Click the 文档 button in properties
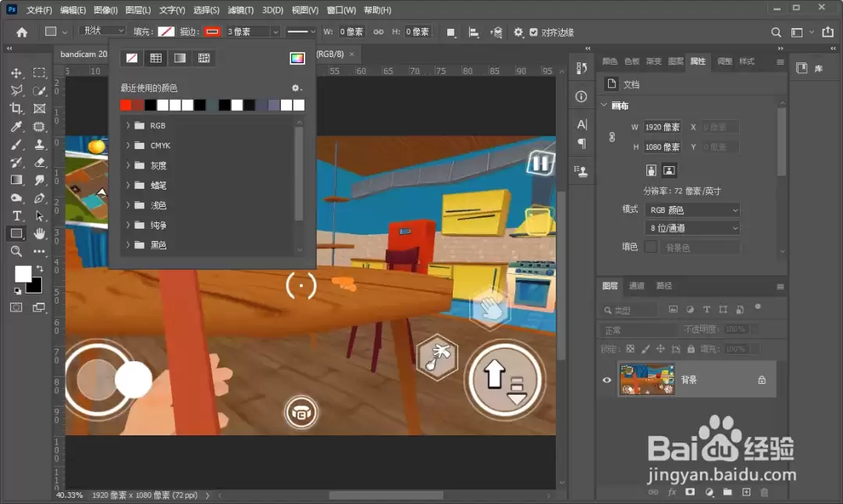Screen dimensions: 843x504 (624, 84)
